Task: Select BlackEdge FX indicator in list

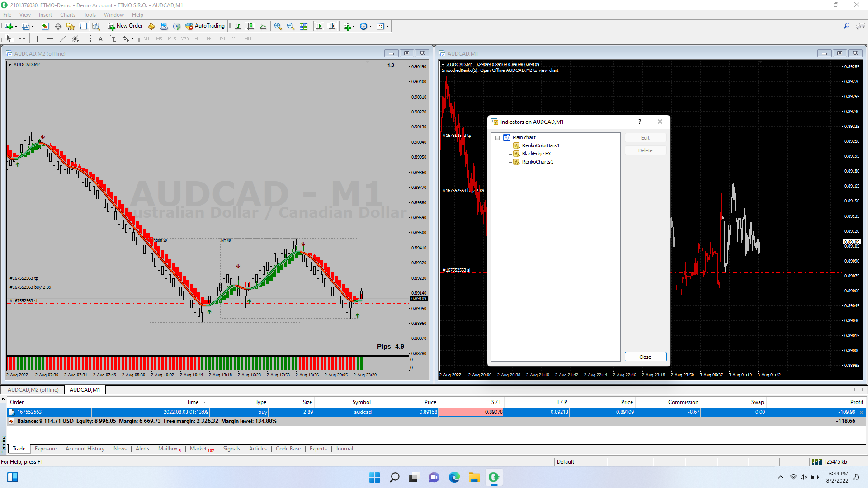Action: click(536, 154)
